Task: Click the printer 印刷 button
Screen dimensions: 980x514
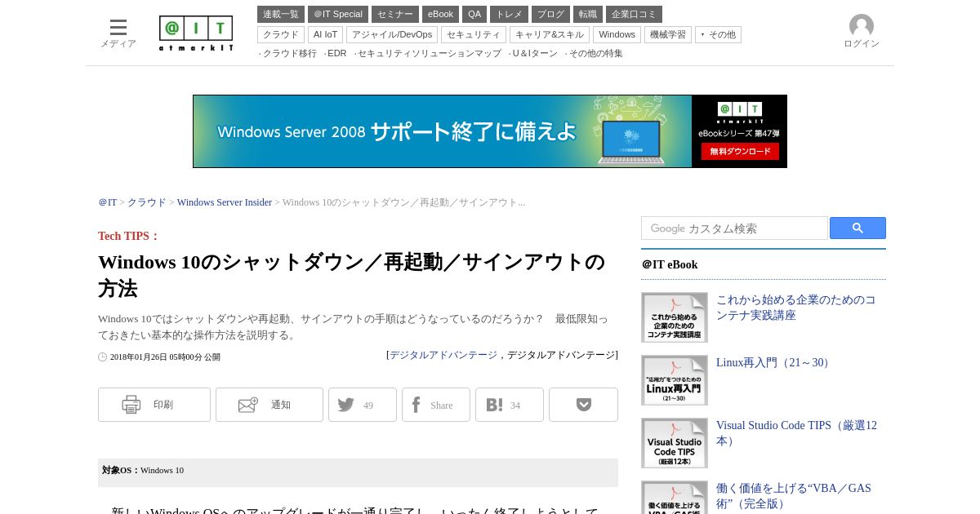Action: (154, 405)
